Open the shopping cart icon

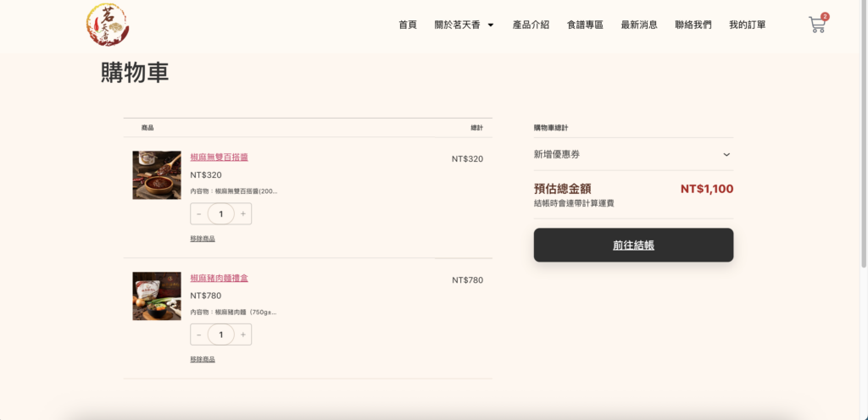[x=818, y=25]
